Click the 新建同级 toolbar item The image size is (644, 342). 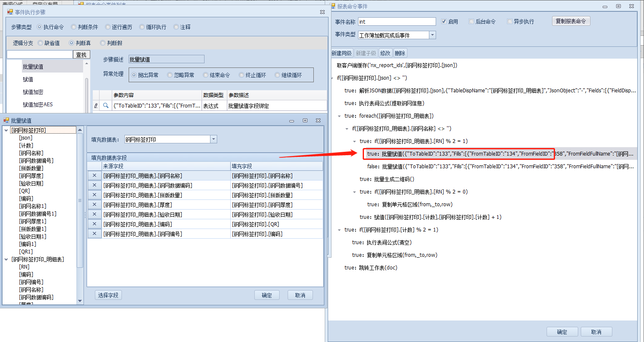click(x=342, y=53)
